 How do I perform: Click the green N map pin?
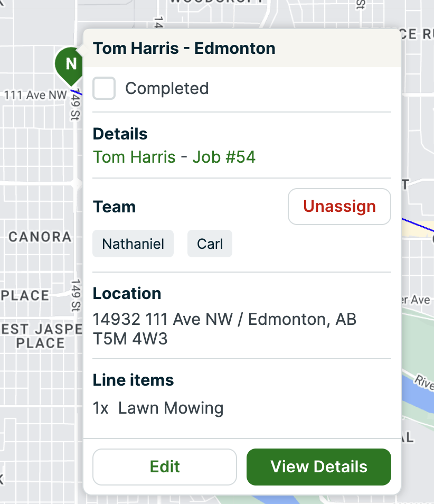click(70, 64)
